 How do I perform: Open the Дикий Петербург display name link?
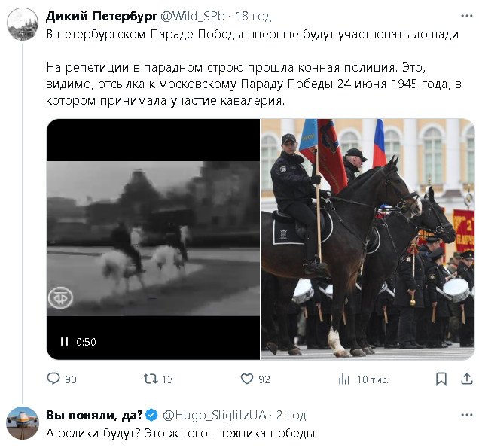click(102, 16)
